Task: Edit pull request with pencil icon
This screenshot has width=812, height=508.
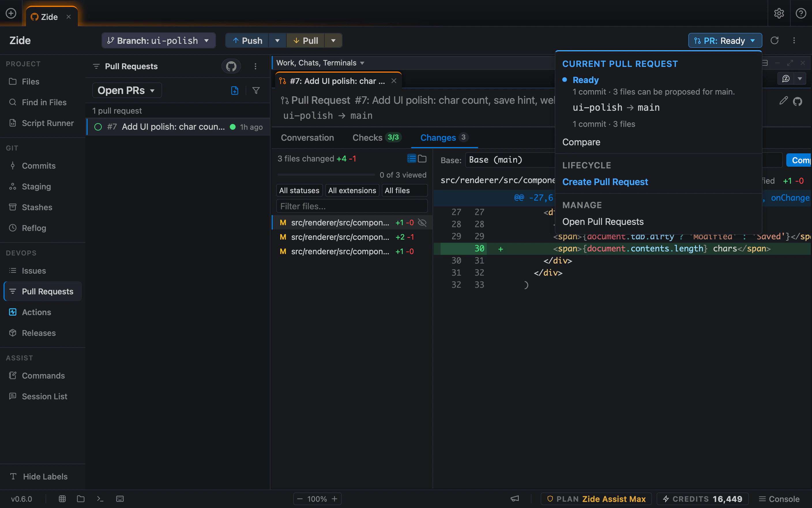Action: tap(783, 100)
